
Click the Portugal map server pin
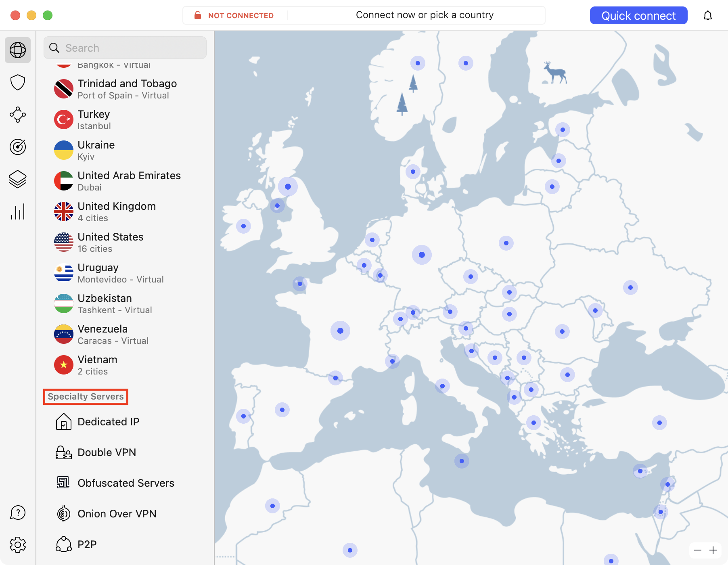[243, 416]
